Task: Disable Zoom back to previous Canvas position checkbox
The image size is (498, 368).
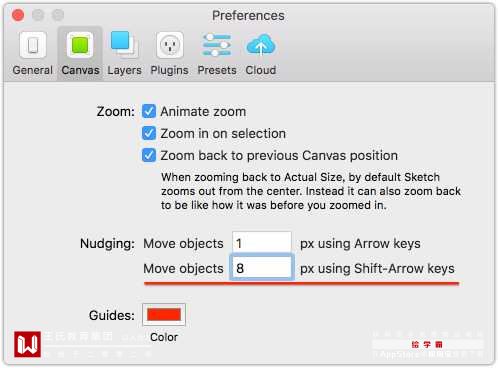Action: (x=149, y=155)
